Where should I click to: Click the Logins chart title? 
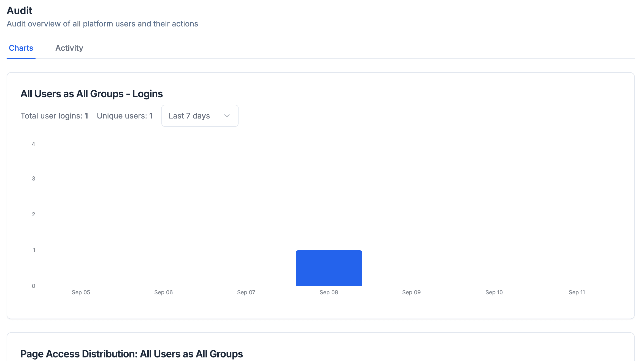click(91, 94)
